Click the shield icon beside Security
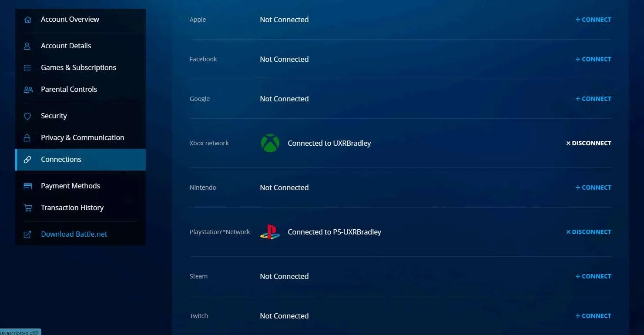Screen dimensions: 644x335 pyautogui.click(x=27, y=116)
